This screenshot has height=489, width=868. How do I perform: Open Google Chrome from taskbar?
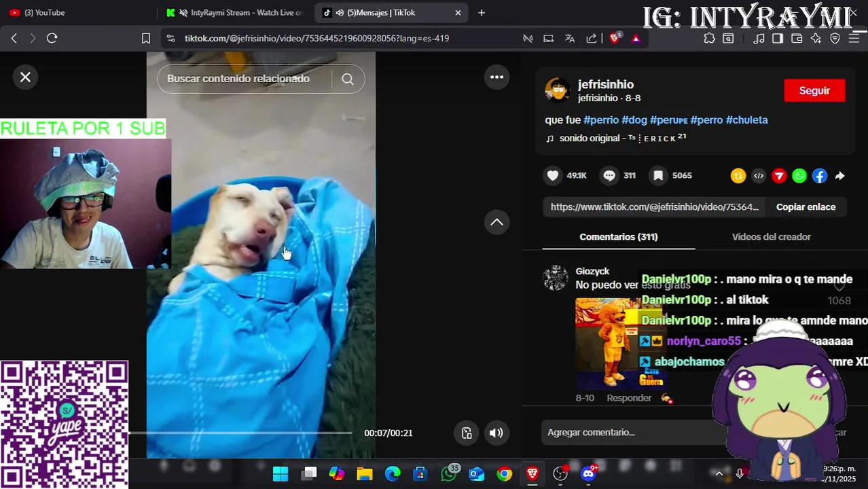[504, 473]
